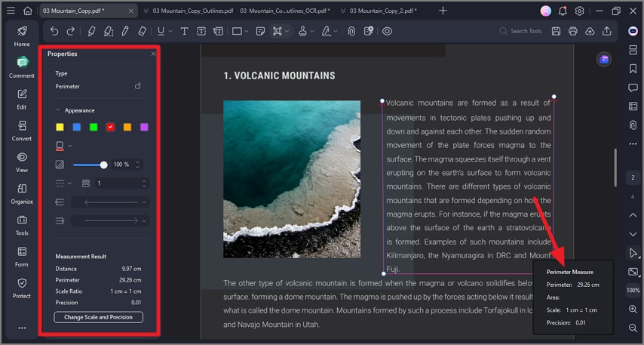Open a new tab with plus button
The height and width of the screenshot is (345, 644).
(x=443, y=11)
